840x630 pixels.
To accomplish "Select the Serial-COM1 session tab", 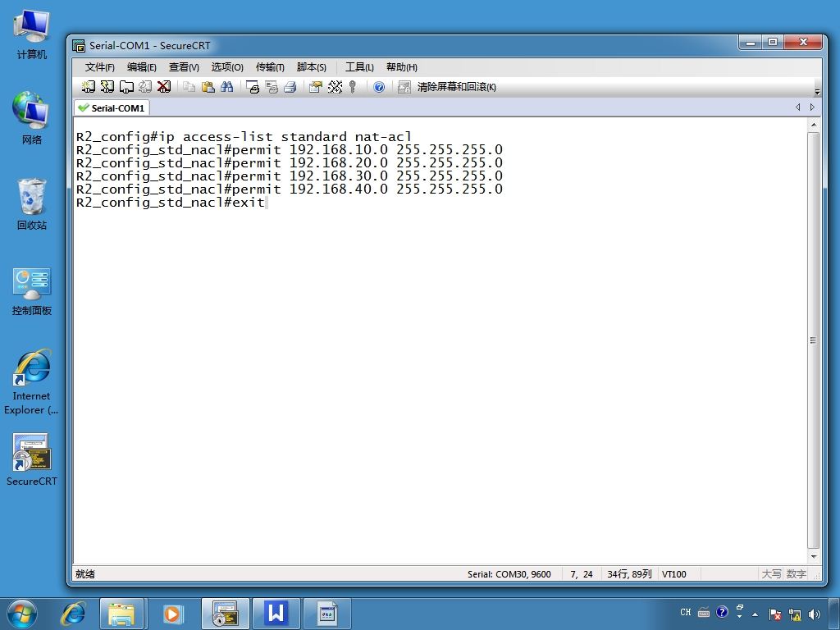I will pos(112,107).
